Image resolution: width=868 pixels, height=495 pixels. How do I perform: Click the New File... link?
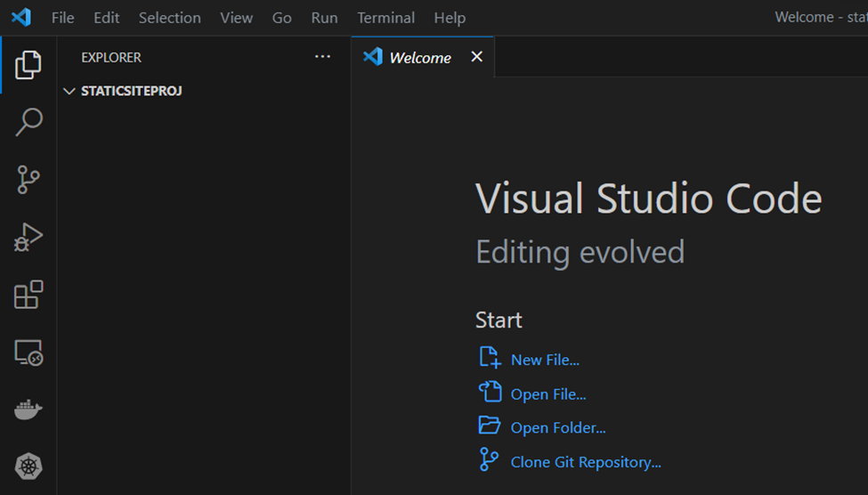click(545, 360)
